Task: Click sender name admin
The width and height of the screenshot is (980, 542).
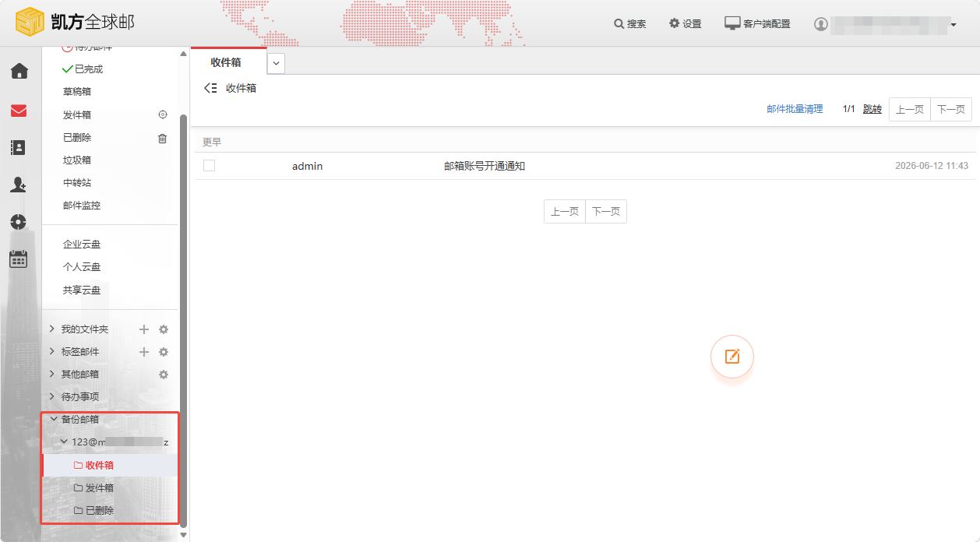Action: click(x=307, y=166)
